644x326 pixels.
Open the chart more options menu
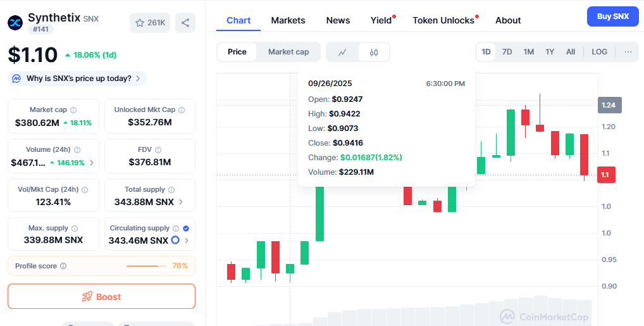[x=628, y=52]
